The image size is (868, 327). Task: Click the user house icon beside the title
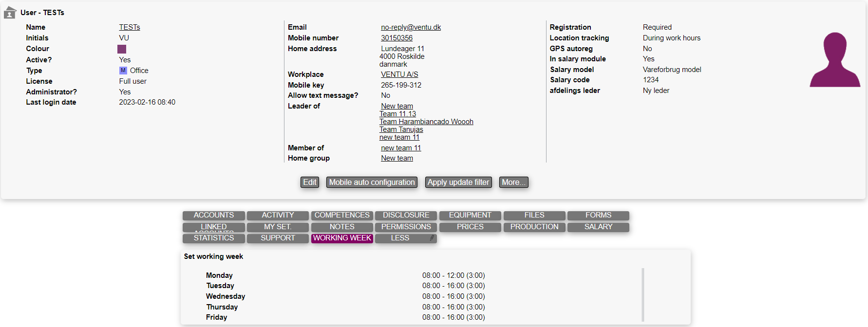coord(10,13)
